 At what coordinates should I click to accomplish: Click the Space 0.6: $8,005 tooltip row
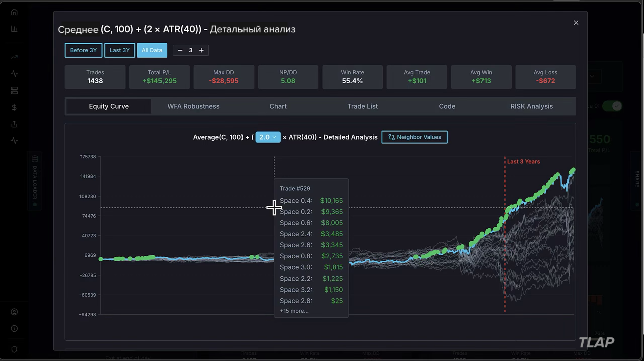(311, 223)
